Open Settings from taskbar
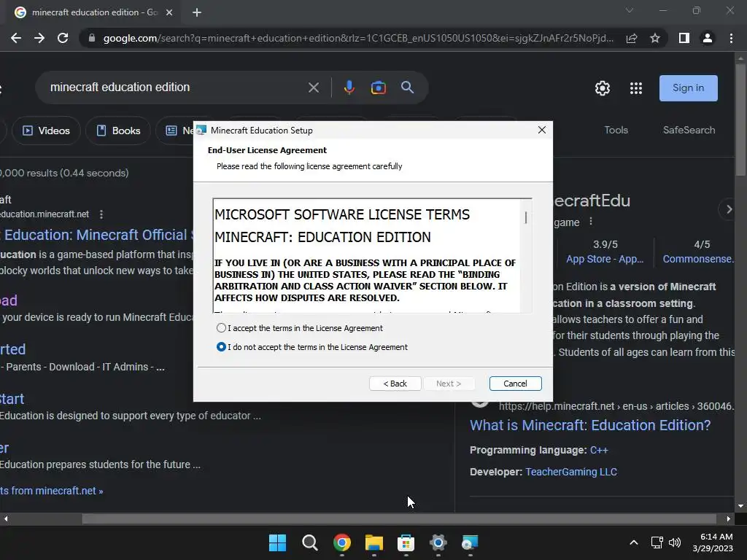747x560 pixels. click(x=438, y=542)
